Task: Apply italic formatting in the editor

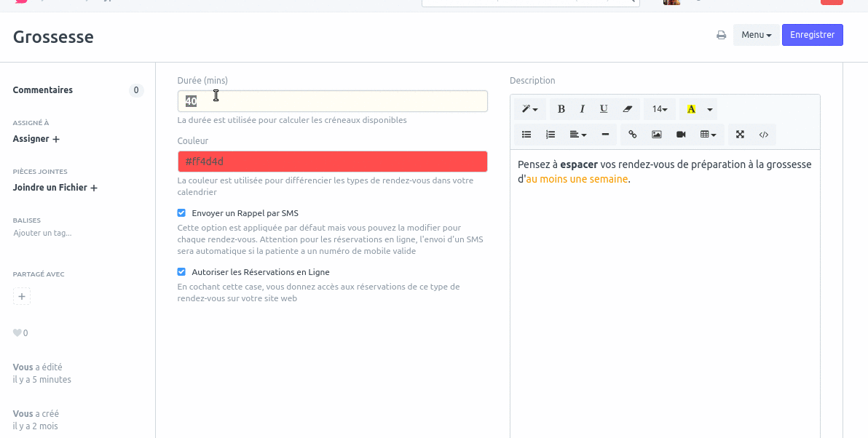Action: click(582, 109)
